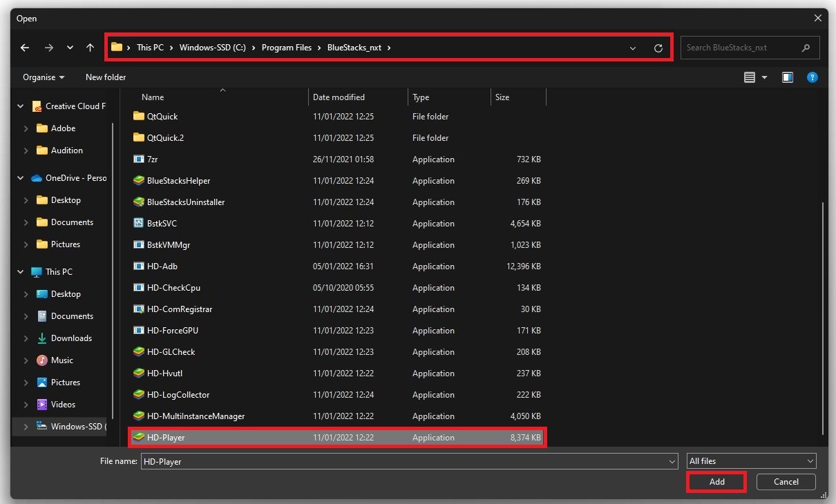Collapse the This PC tree node
This screenshot has width=836, height=504.
(20, 272)
